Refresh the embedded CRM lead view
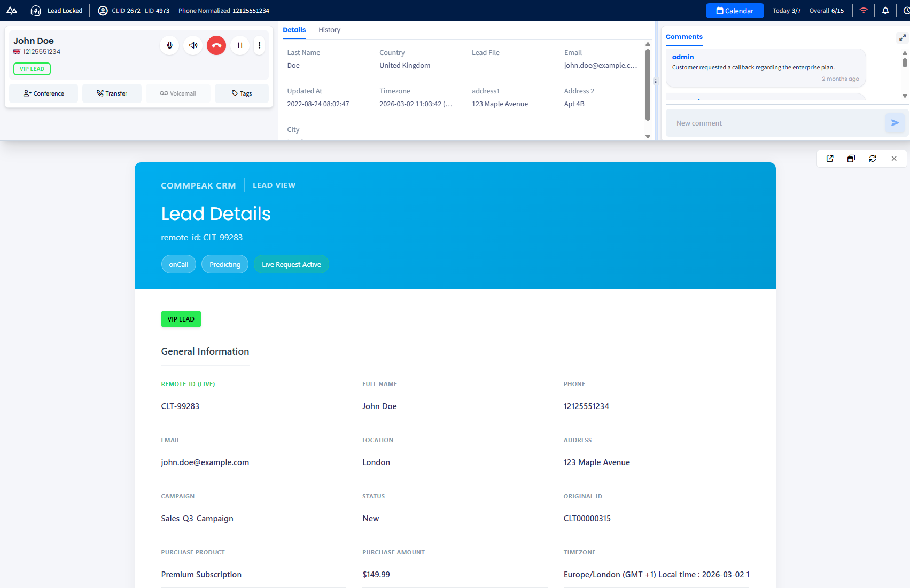This screenshot has width=910, height=588. coord(872,159)
